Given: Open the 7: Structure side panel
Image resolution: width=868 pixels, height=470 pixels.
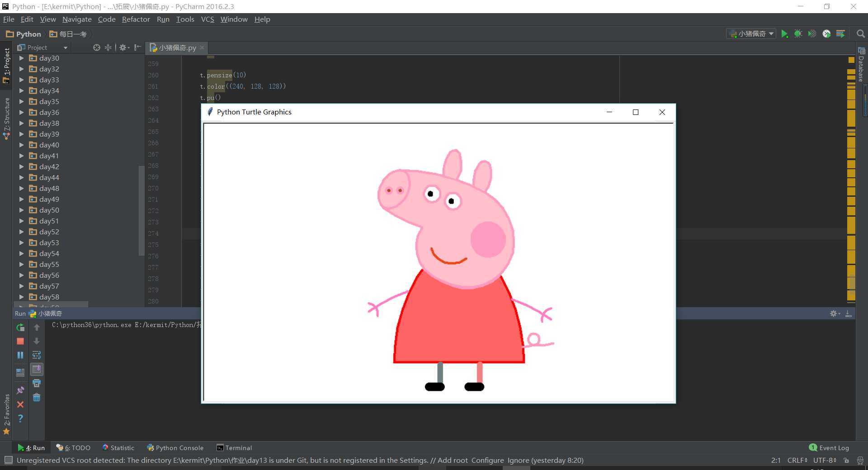Looking at the screenshot, I should (6, 119).
